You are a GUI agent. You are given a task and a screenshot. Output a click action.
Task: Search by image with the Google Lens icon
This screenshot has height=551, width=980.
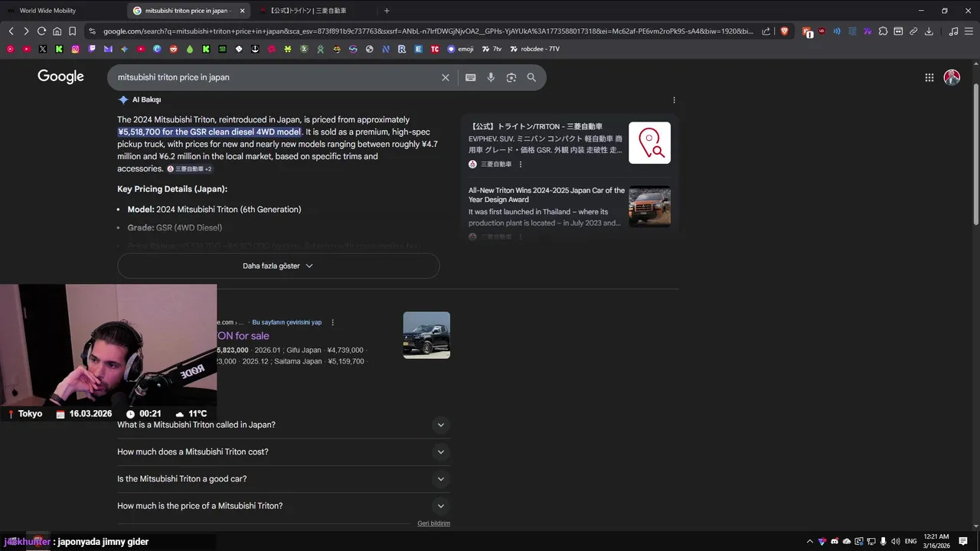coord(511,77)
